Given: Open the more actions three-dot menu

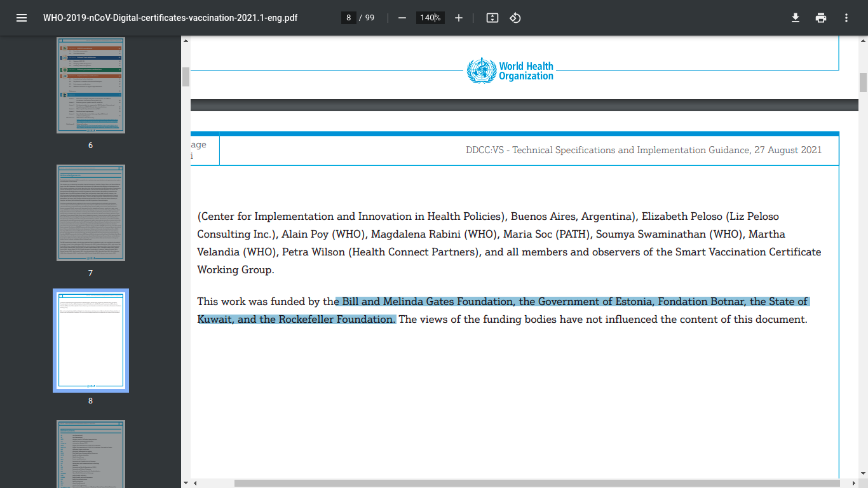Looking at the screenshot, I should pyautogui.click(x=846, y=18).
